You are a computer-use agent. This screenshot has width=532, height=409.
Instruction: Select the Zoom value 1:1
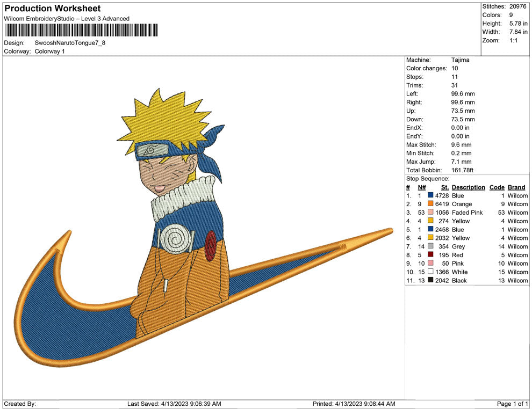[x=513, y=40]
